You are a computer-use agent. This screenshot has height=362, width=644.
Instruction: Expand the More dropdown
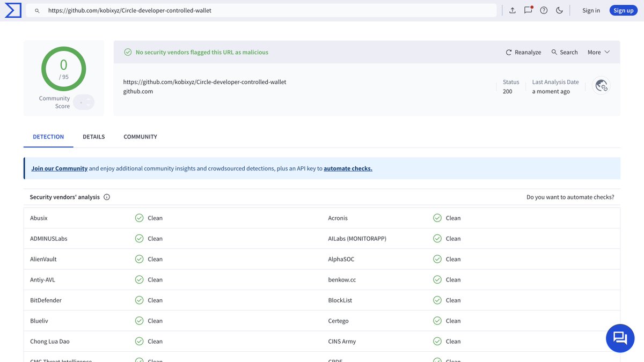[x=599, y=52]
